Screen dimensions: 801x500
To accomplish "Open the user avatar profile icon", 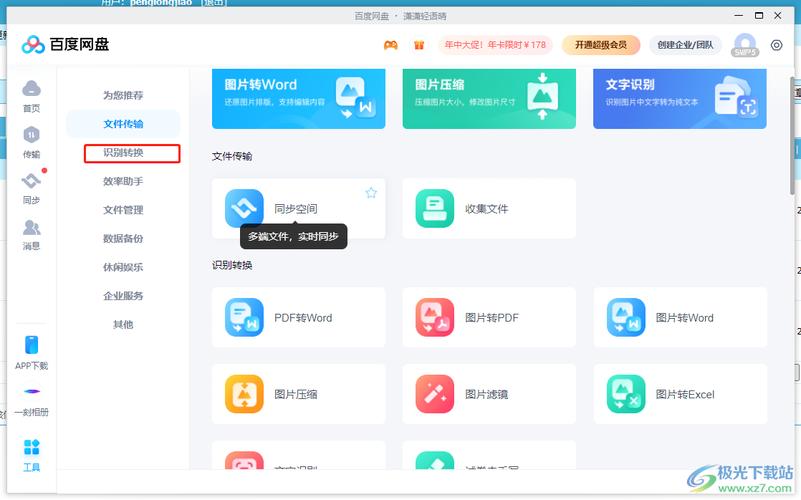I will click(745, 45).
